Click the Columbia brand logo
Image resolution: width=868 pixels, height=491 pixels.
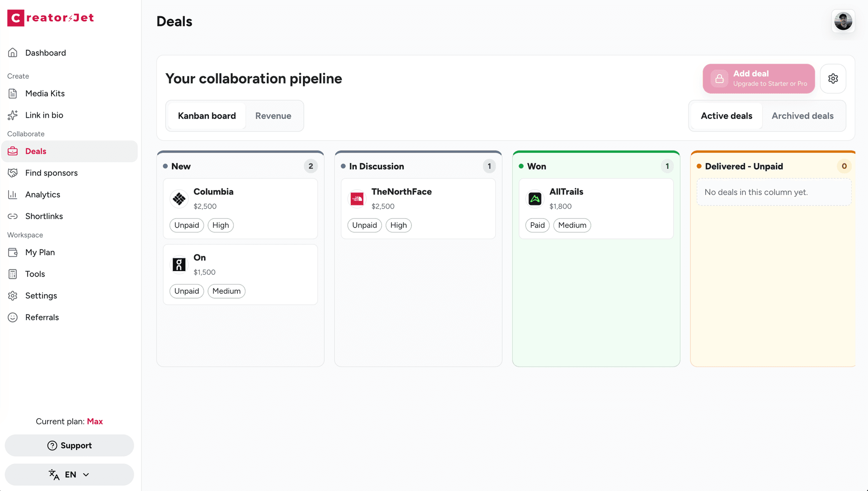coord(179,199)
